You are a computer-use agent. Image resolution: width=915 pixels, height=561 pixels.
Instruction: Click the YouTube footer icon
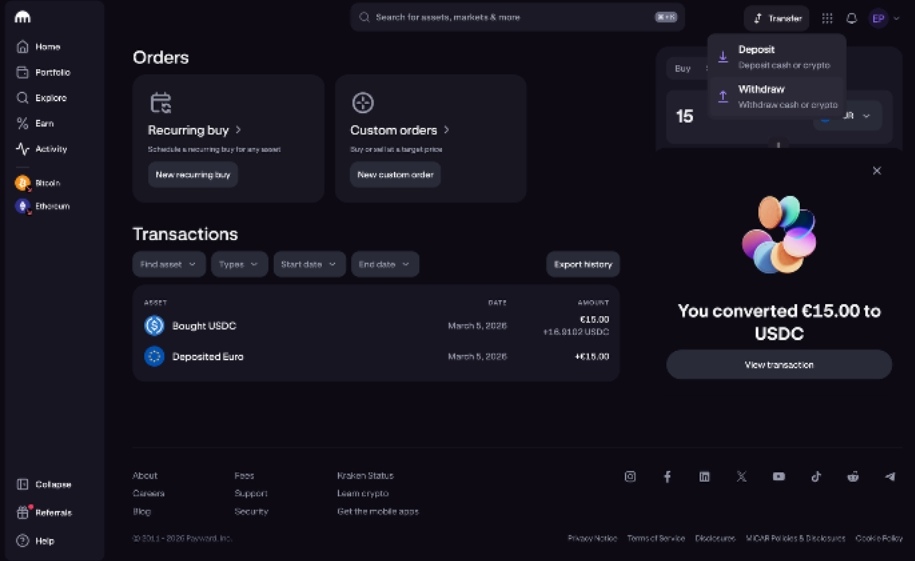tap(778, 476)
